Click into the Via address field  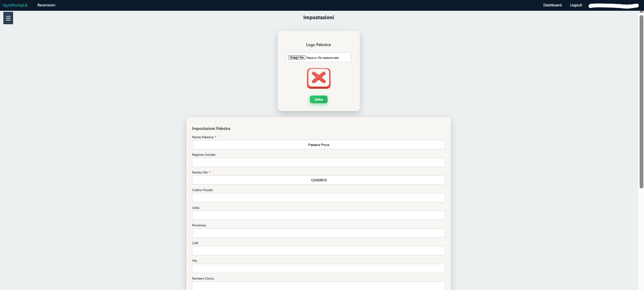(318, 268)
